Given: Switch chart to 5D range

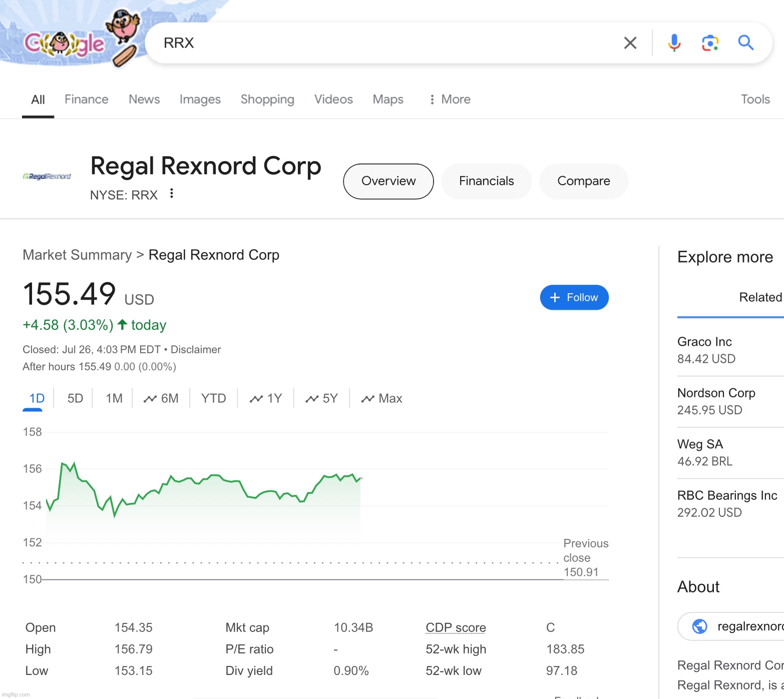Looking at the screenshot, I should [x=75, y=399].
